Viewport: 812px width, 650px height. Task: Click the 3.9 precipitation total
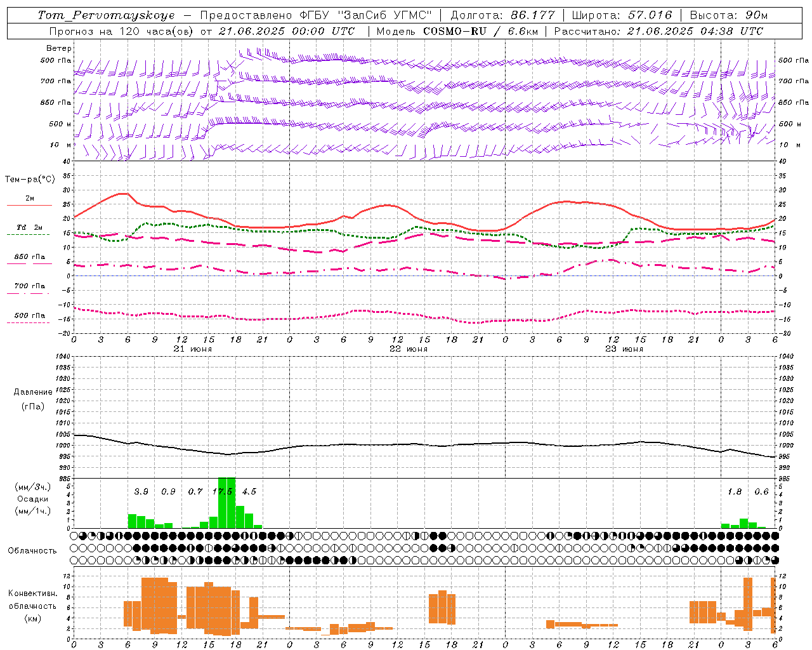141,491
